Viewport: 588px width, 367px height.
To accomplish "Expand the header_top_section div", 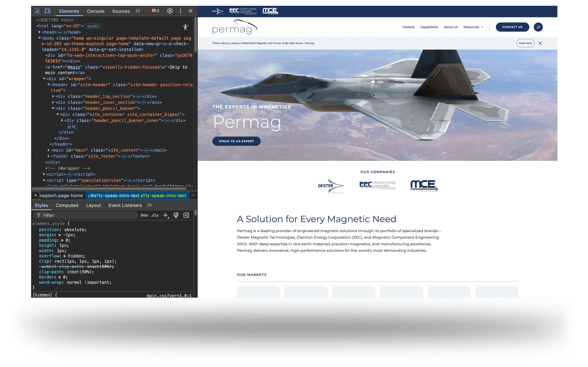I will (53, 96).
